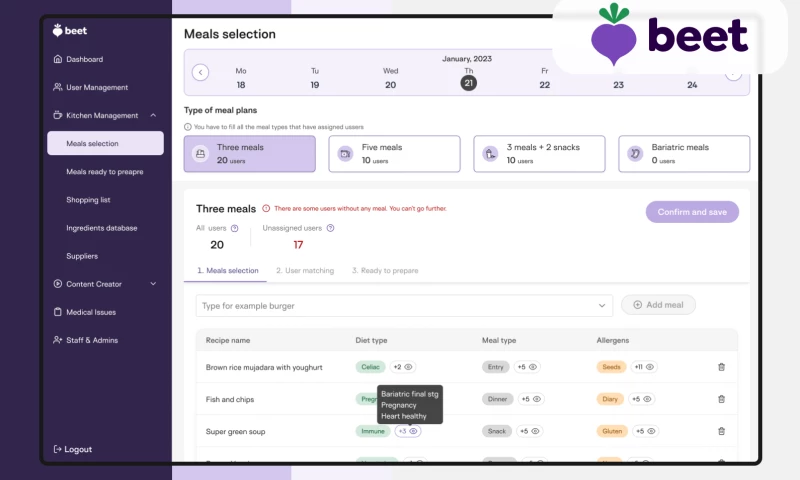Delete the Brown rice mujadara recipe
The width and height of the screenshot is (800, 480).
721,367
